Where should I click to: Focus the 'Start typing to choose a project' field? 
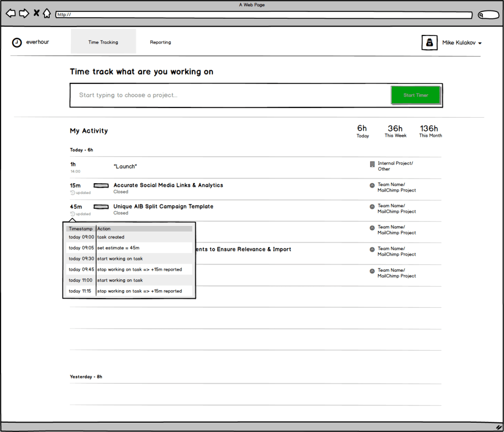point(229,95)
